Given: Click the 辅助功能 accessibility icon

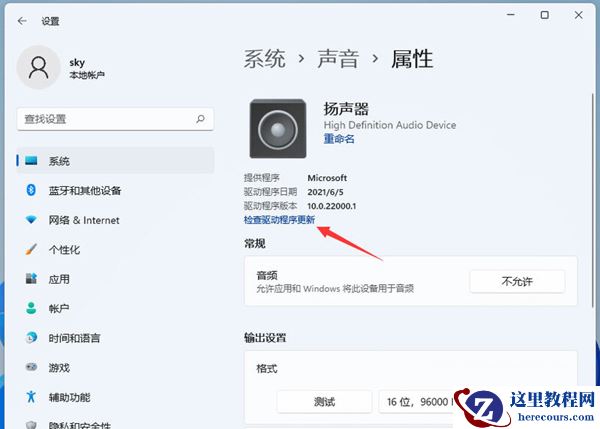Looking at the screenshot, I should point(31,396).
